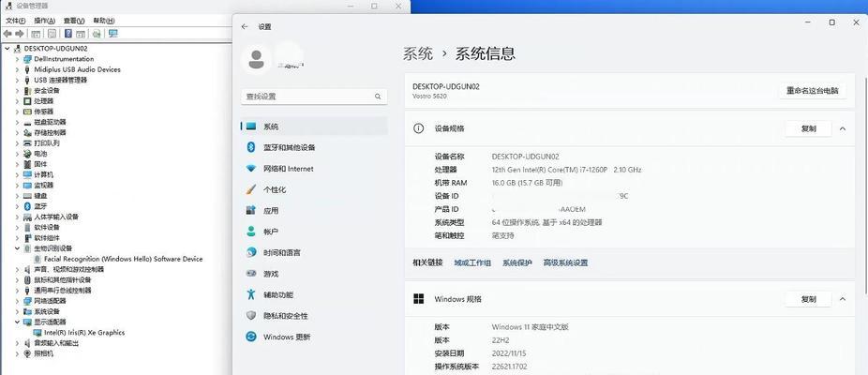The image size is (868, 375).
Task: Click the 重命名这台电脑 button
Action: [x=812, y=91]
